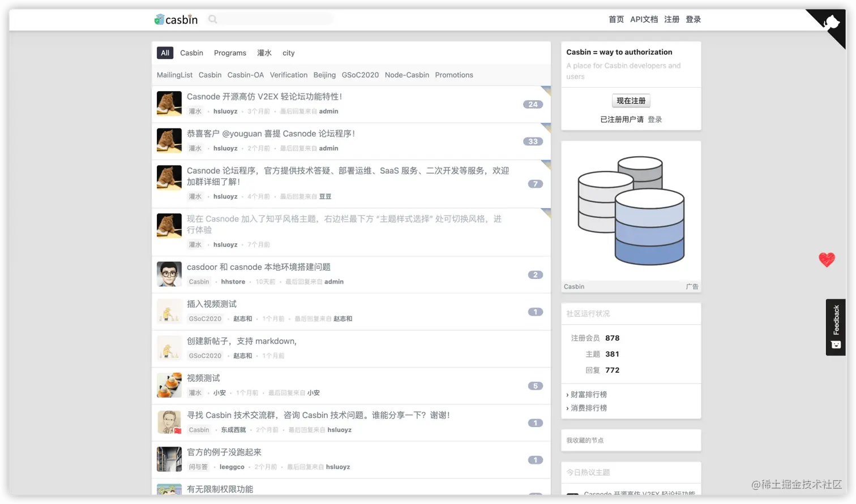Open the Feedback side tab

tap(836, 327)
